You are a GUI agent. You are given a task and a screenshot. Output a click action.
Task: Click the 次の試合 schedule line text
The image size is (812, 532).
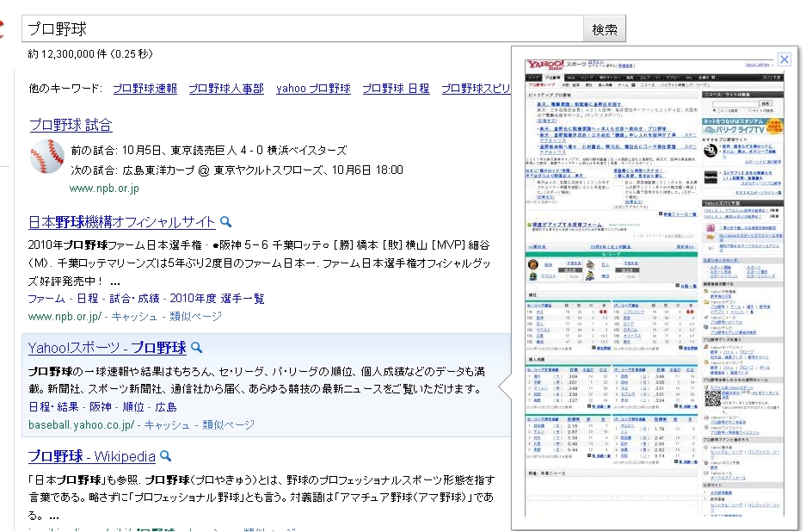click(x=237, y=170)
